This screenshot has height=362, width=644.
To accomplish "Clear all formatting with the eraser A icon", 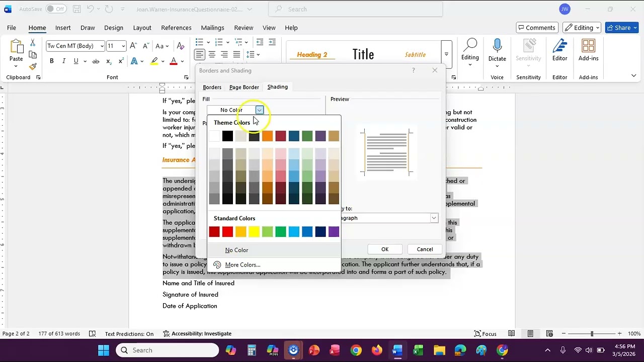I will [181, 46].
